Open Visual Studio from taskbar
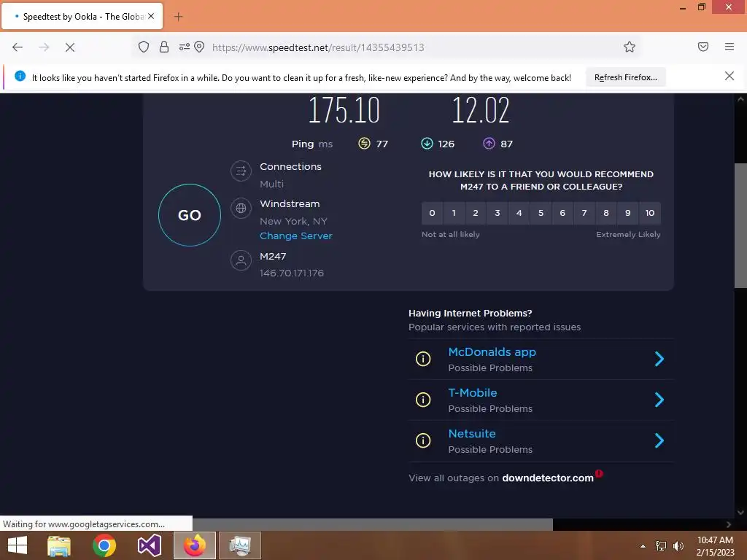This screenshot has height=560, width=747. pyautogui.click(x=149, y=545)
